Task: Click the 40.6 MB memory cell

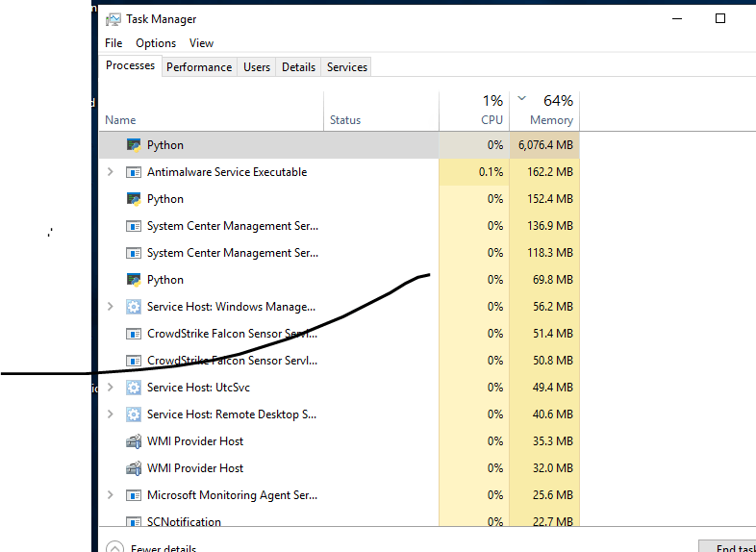Action: [544, 414]
